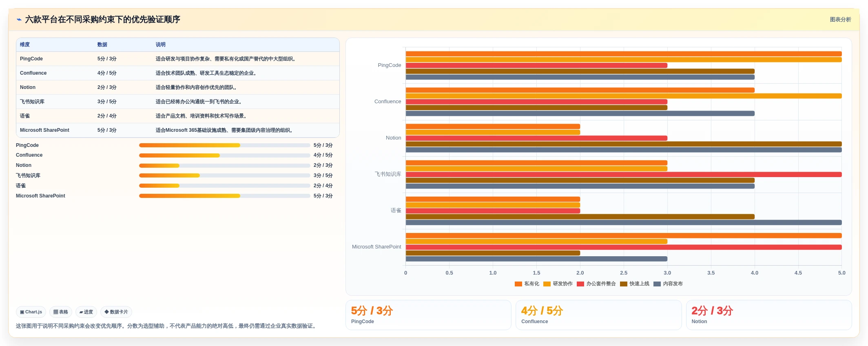Screen dimensions: 868x346
Task: Select the Chart.js tag
Action: pyautogui.click(x=31, y=312)
